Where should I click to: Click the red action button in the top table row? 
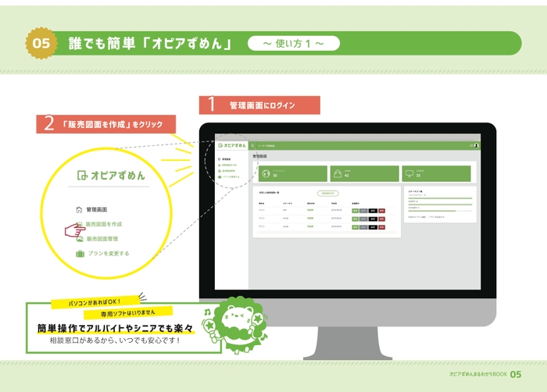381,211
